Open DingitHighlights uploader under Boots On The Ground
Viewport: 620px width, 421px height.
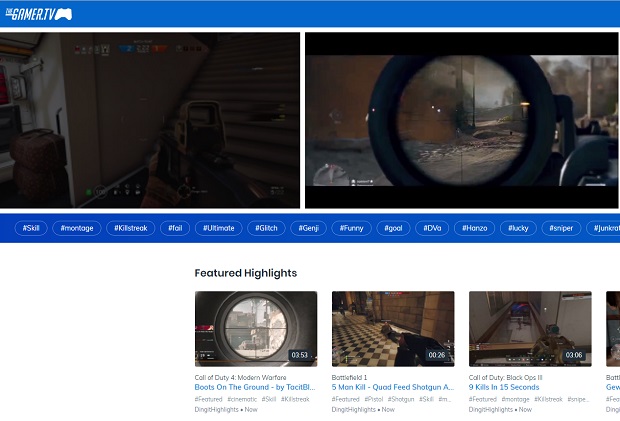click(216, 410)
